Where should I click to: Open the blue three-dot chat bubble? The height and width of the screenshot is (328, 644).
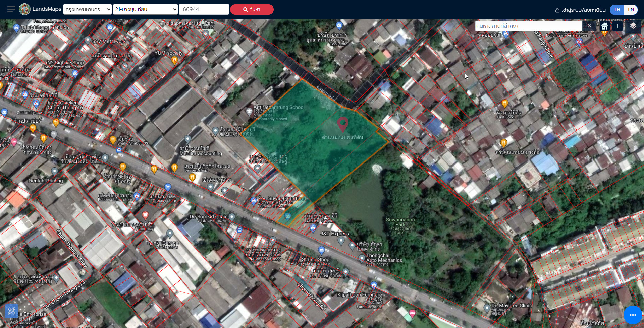point(633,315)
